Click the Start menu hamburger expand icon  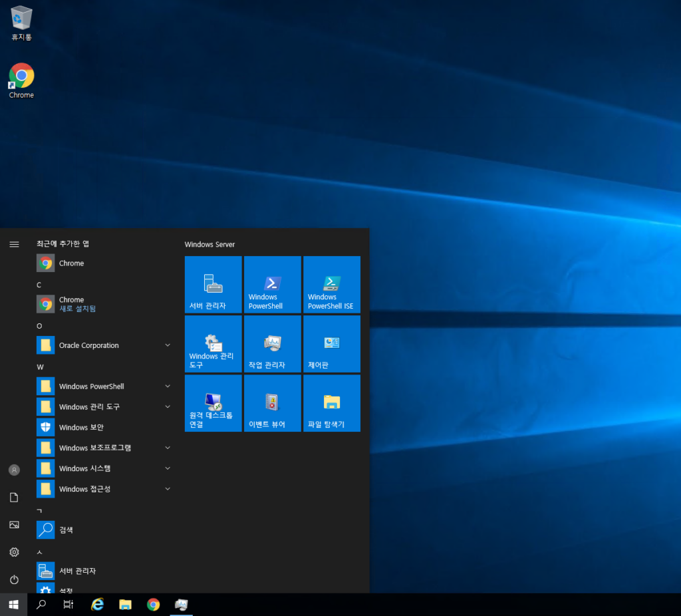point(14,244)
